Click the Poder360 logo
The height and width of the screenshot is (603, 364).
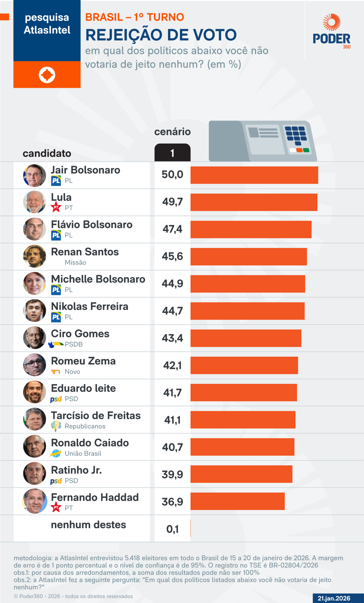point(331,31)
